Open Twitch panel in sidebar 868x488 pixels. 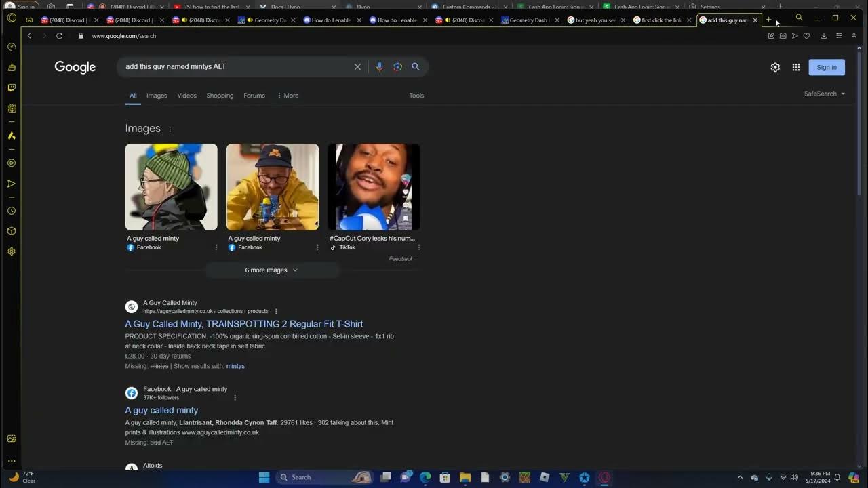coord(12,87)
